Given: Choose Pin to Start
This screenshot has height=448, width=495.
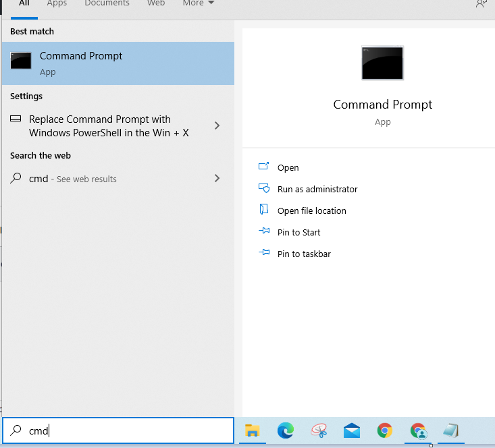Looking at the screenshot, I should pos(298,232).
